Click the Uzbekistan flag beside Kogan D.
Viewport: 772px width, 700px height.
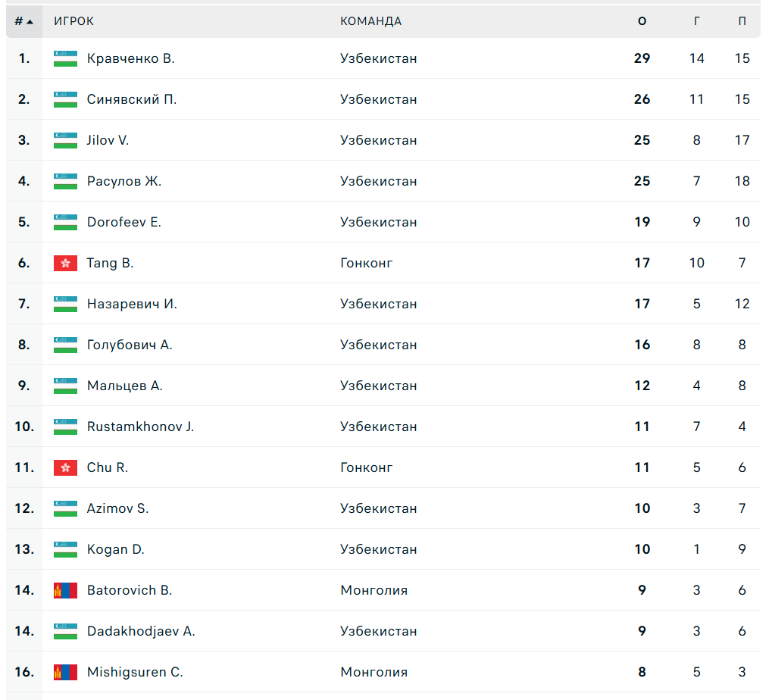pos(65,549)
